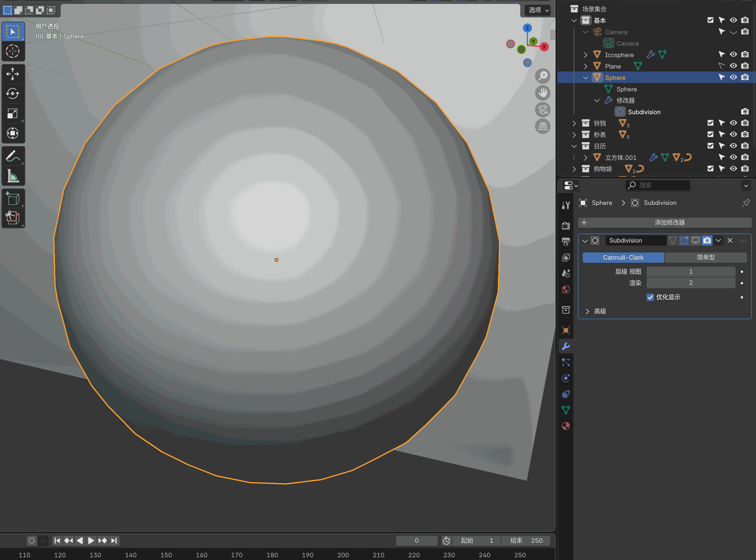Select the 3D Cursor tool

[x=13, y=51]
